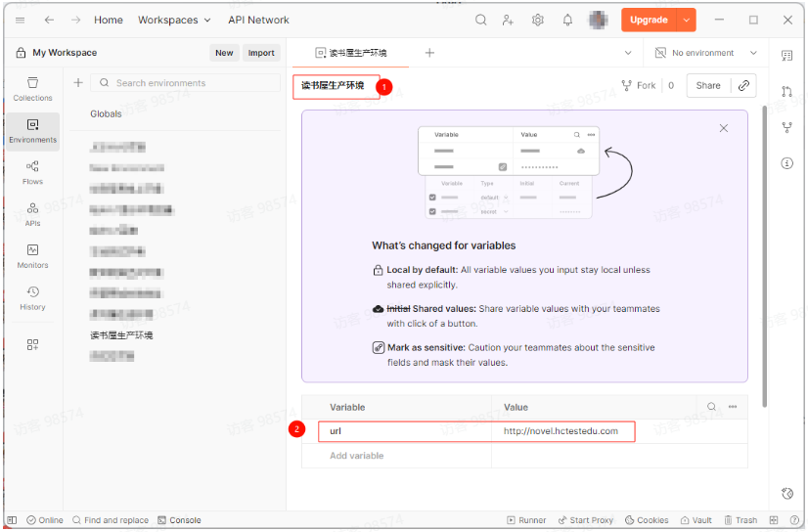The width and height of the screenshot is (808, 532).
Task: Create new environment with plus icon
Action: pos(78,83)
